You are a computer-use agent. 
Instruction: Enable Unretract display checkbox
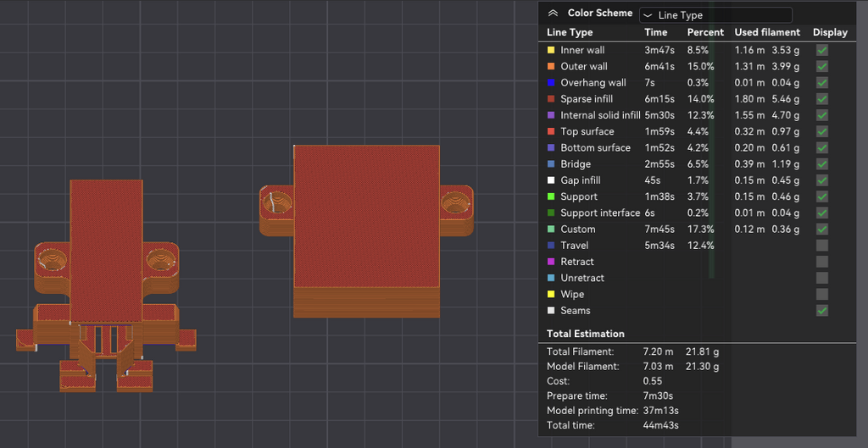(822, 278)
